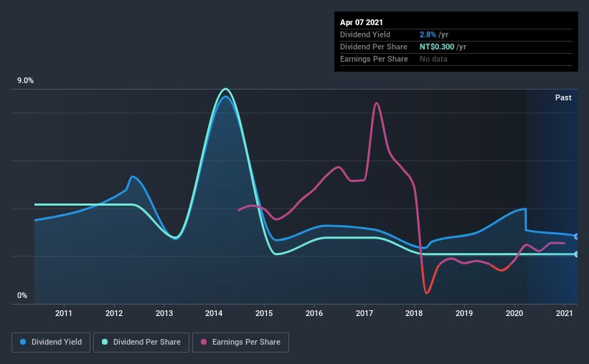Select the 2021 x-axis label
Viewport: 589px width, 364px height.
point(565,313)
